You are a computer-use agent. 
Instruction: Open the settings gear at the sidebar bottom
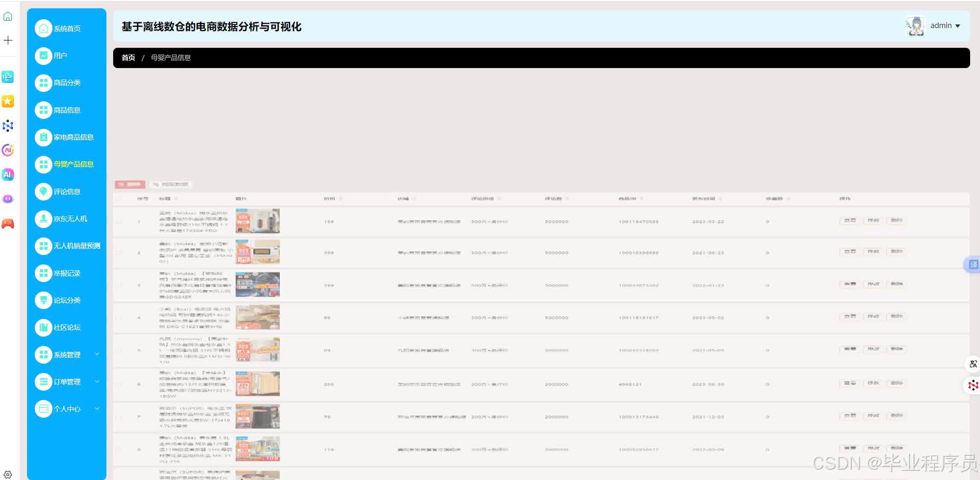pos(8,474)
